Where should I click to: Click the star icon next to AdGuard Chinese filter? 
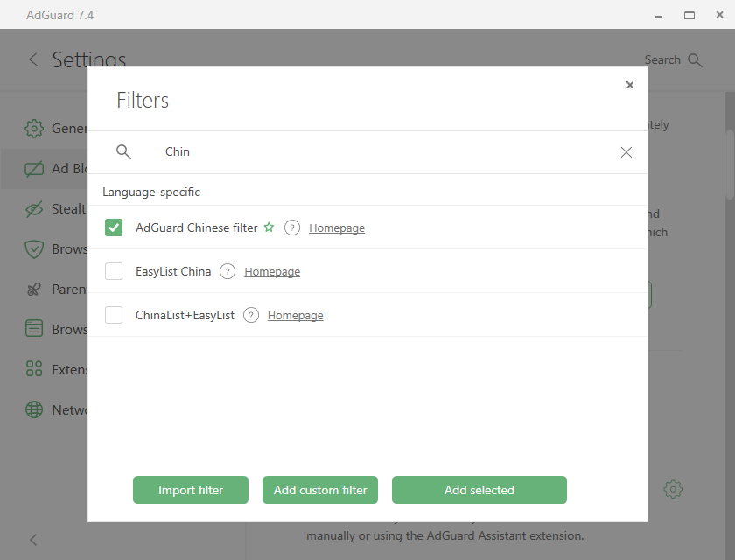(x=269, y=227)
